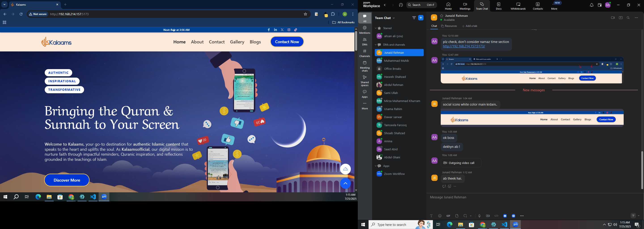Open Apps in the Zoom sidebar
This screenshot has height=229, width=644.
[x=365, y=94]
